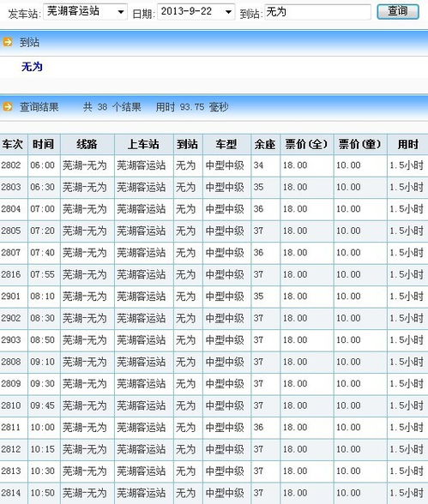Click departure time 10:30
428x504 pixels.
point(42,471)
